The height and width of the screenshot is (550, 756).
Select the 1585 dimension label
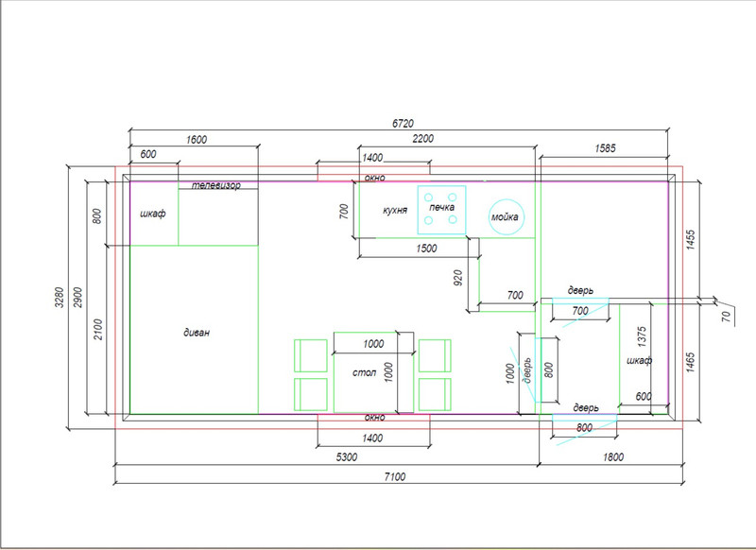click(x=605, y=148)
